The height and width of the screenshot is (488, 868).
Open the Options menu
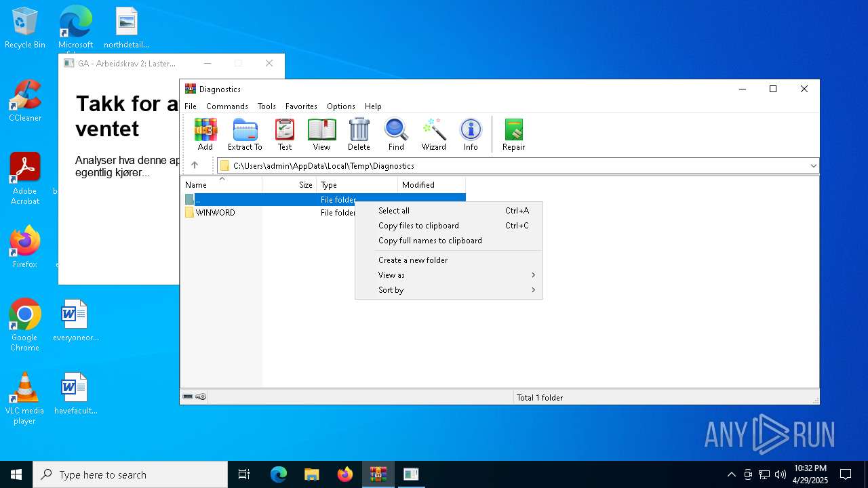click(341, 106)
